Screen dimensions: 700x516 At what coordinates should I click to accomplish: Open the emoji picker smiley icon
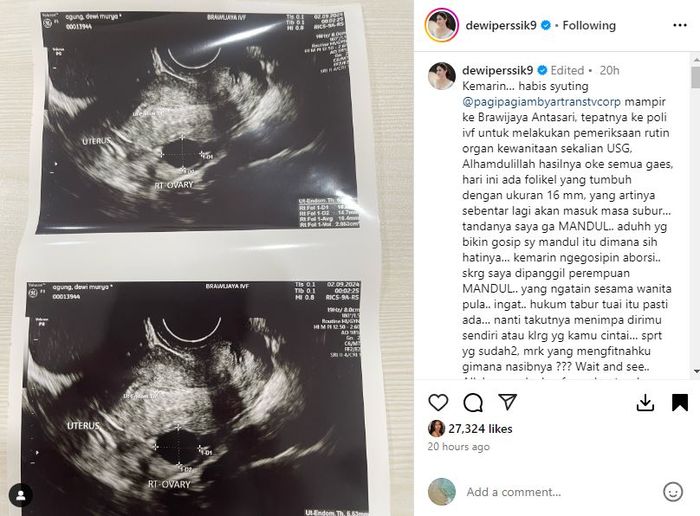pyautogui.click(x=673, y=492)
